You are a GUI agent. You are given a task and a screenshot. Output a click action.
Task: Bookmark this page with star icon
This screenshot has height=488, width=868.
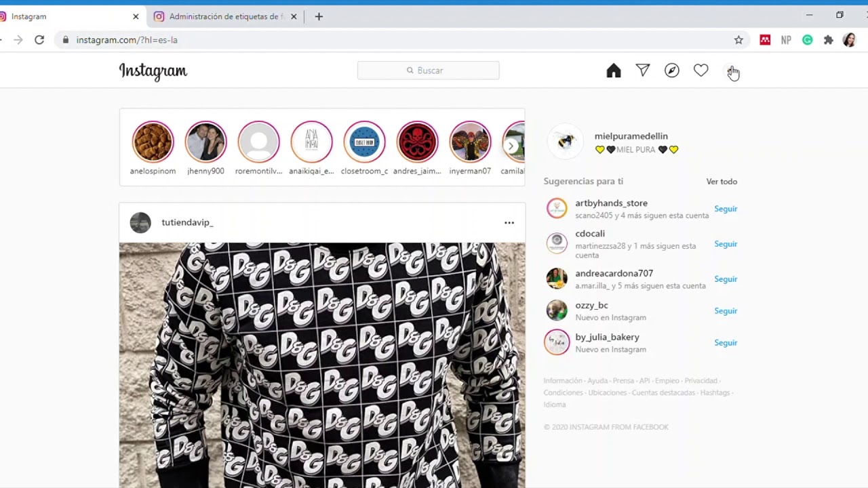[738, 40]
